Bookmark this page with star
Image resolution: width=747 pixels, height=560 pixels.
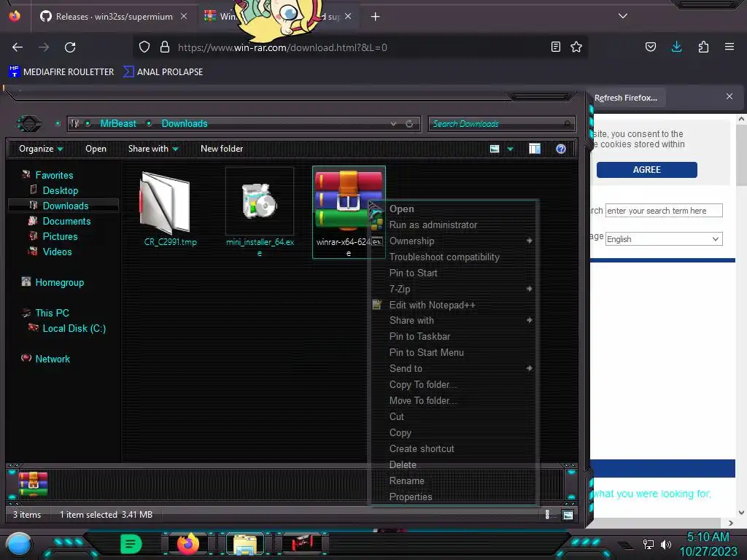click(576, 47)
